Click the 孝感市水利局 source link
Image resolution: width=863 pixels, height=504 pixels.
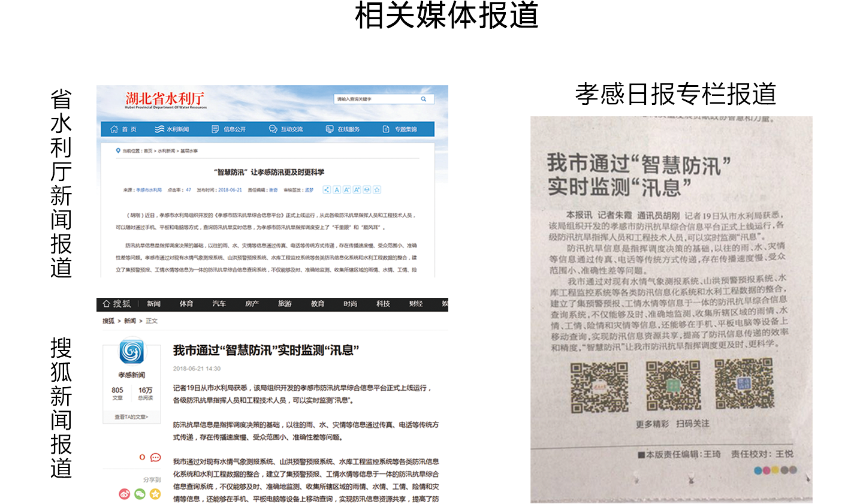(149, 190)
